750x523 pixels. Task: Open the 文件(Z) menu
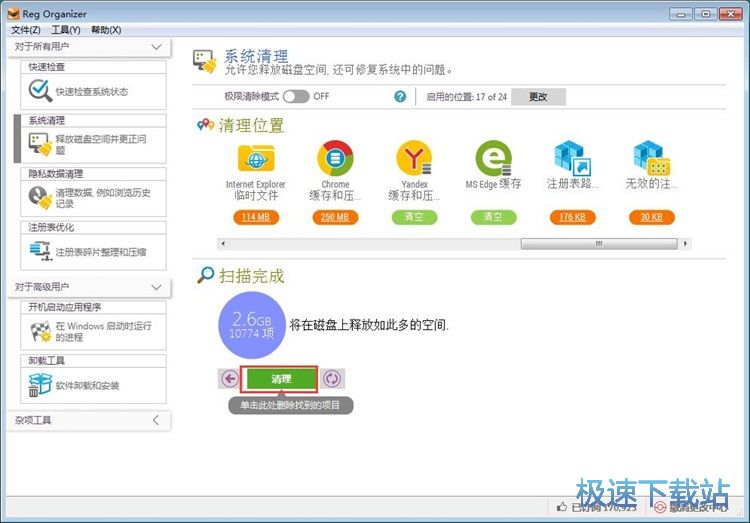[x=26, y=30]
